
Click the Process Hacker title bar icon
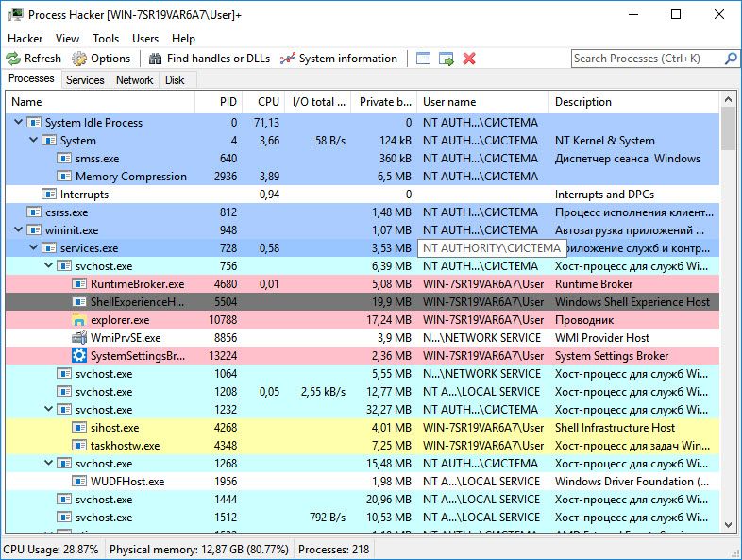[x=16, y=15]
